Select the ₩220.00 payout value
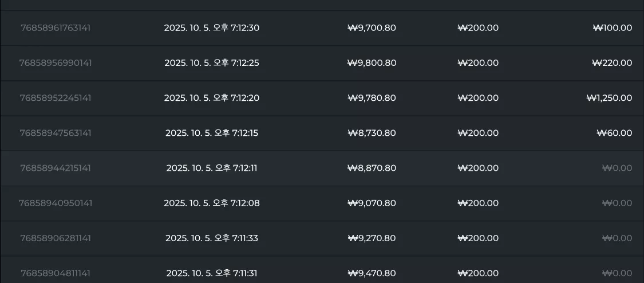 point(612,63)
